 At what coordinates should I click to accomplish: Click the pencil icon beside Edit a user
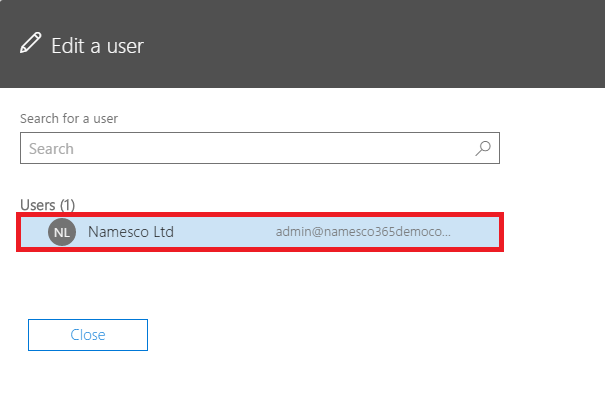pos(30,43)
